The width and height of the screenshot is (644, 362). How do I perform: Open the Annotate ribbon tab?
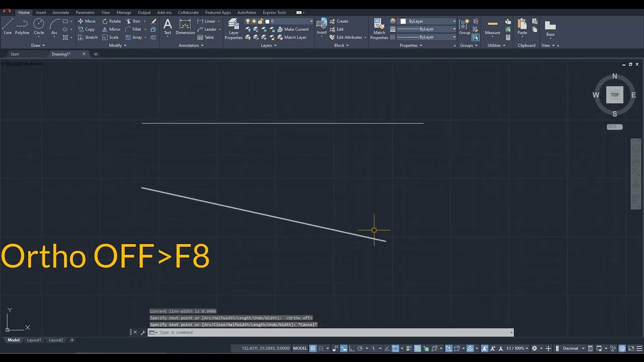[61, 13]
